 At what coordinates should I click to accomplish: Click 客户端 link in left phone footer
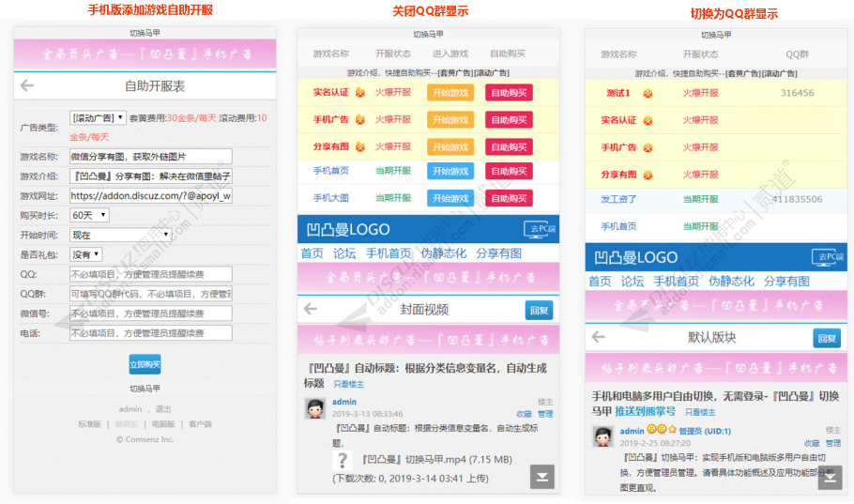point(200,424)
